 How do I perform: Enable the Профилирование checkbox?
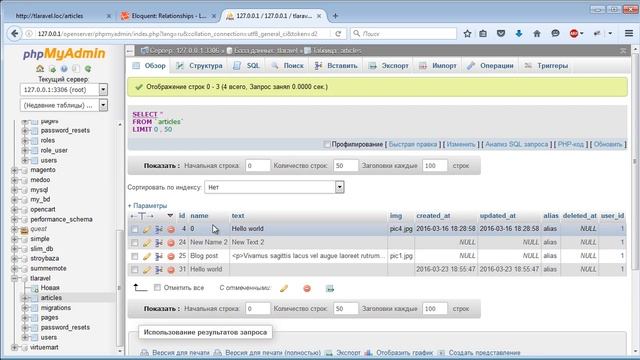[327, 144]
